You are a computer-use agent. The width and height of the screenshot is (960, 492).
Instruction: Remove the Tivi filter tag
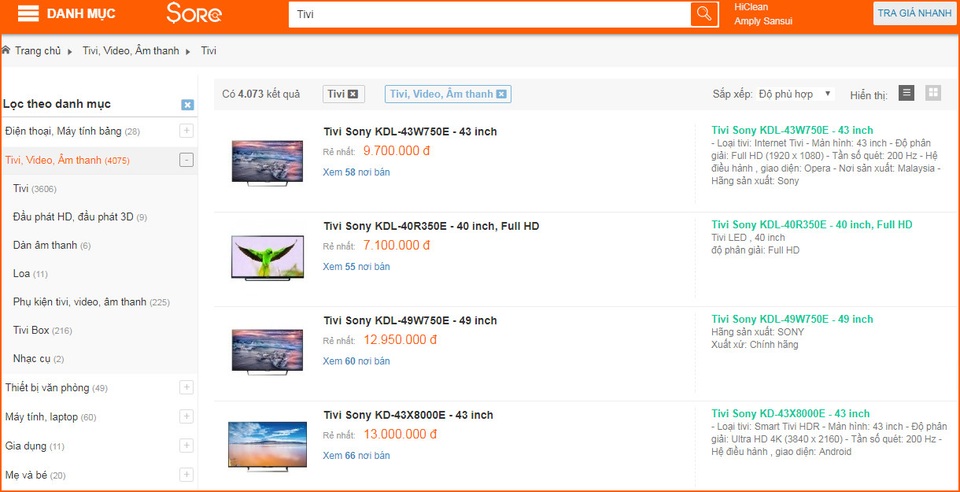point(353,94)
